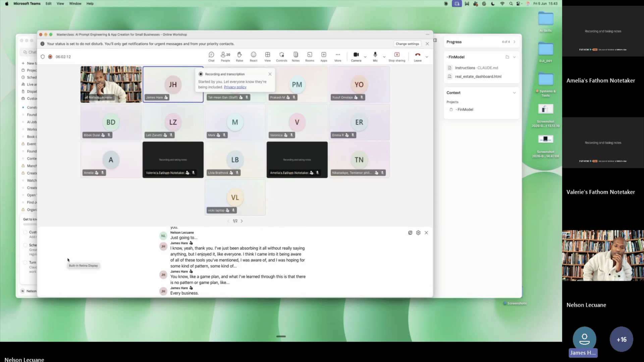The height and width of the screenshot is (362, 644).
Task: Open the Edit menu
Action: point(49,4)
